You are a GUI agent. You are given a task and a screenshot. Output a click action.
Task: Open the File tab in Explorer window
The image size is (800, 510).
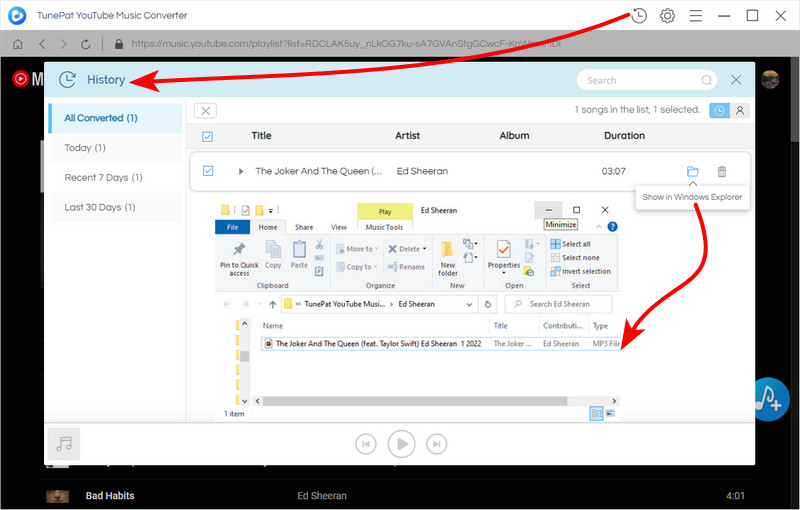(x=233, y=227)
